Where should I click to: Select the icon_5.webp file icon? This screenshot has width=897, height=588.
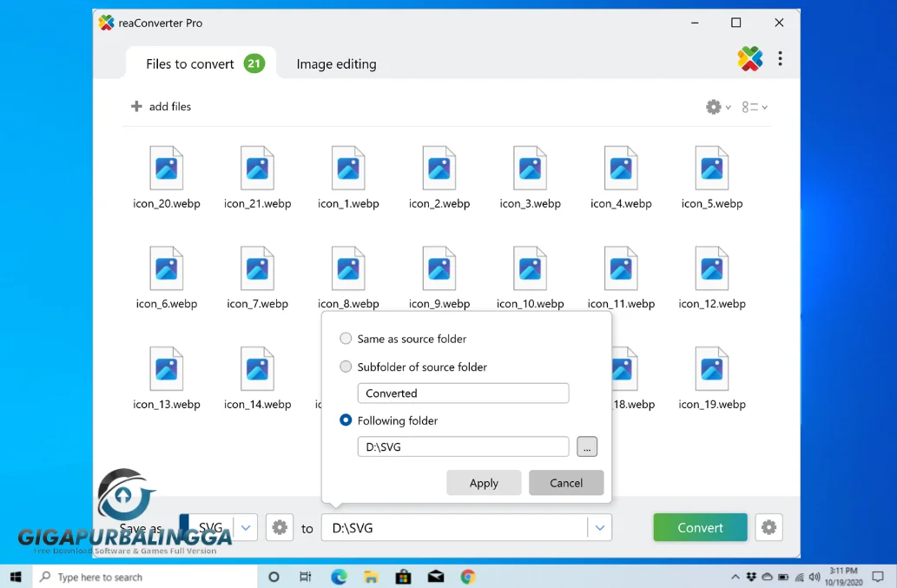[x=712, y=168]
